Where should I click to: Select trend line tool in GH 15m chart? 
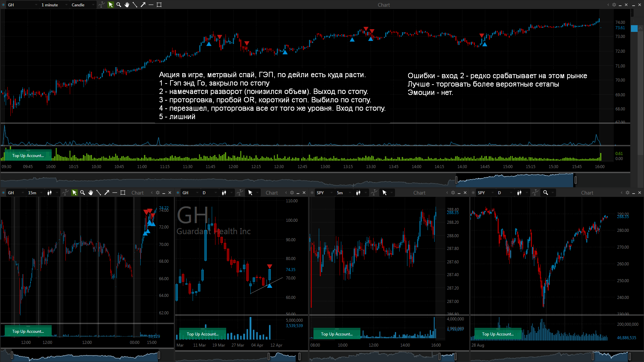(x=99, y=193)
